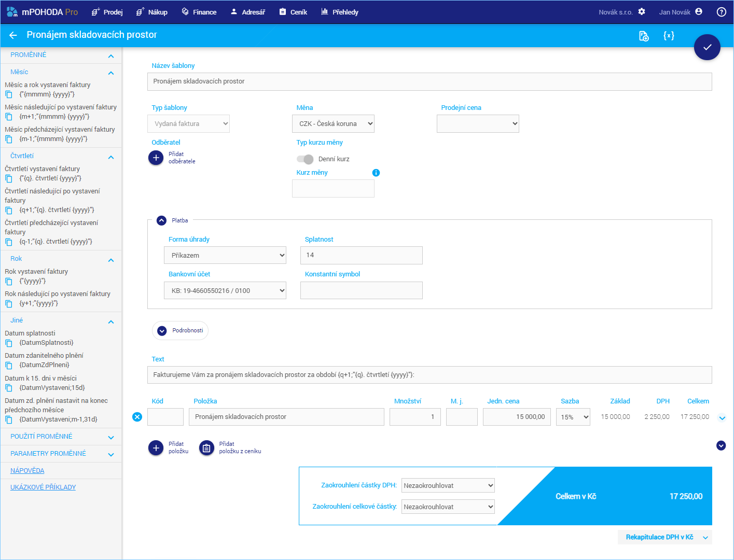Screen dimensions: 734x560
Task: Open the Sazba 15% dropdown
Action: pos(573,417)
